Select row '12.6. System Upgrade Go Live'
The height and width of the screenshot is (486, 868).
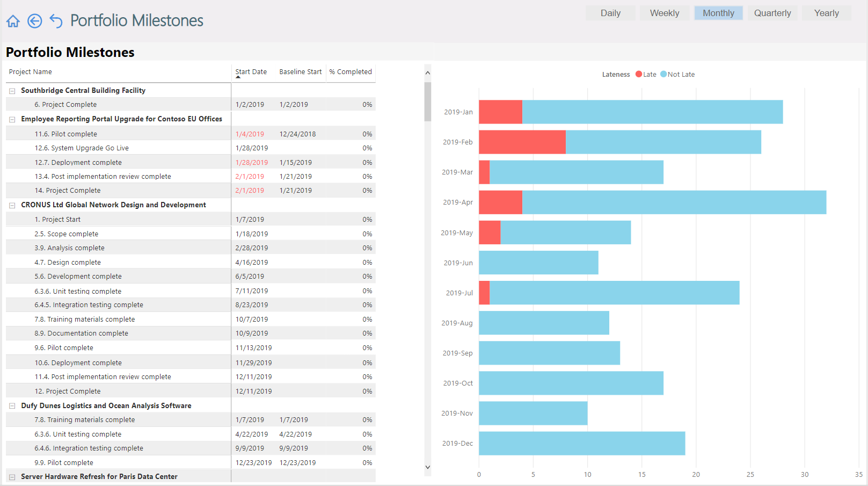pyautogui.click(x=191, y=148)
